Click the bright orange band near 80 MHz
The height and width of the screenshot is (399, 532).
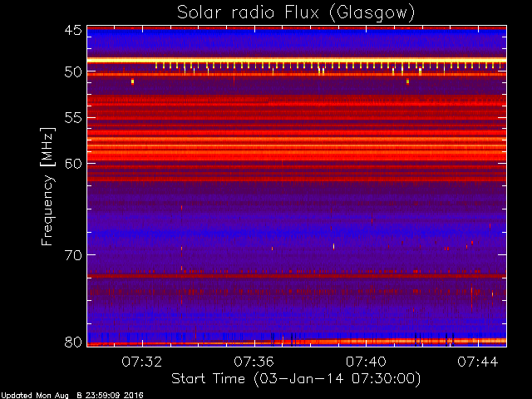tap(297, 342)
